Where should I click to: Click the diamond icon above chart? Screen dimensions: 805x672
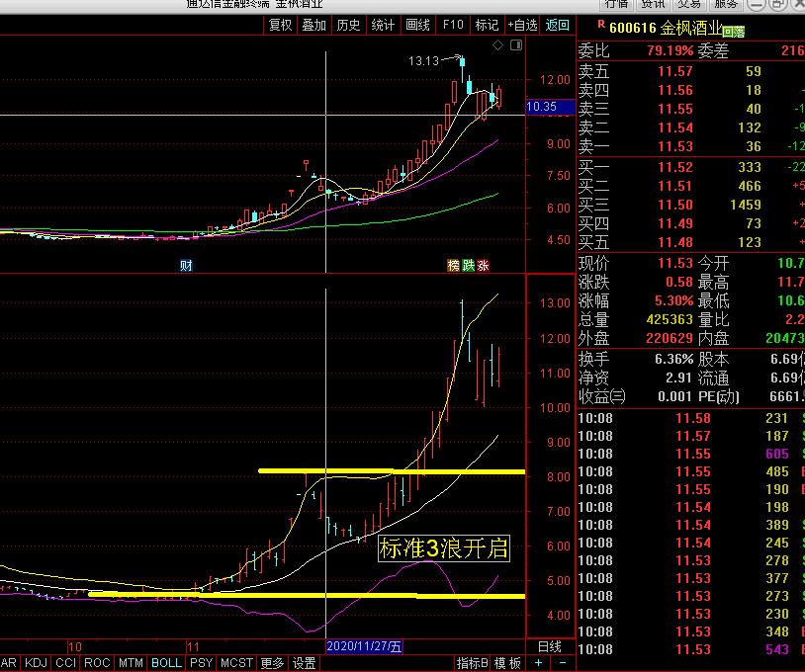497,45
